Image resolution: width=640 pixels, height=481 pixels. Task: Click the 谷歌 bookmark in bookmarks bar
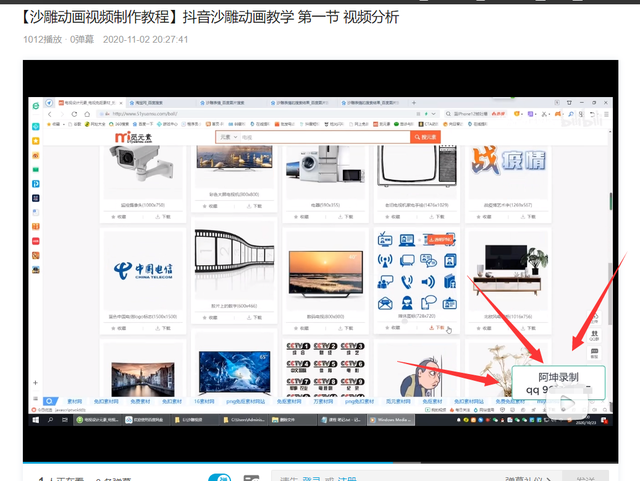[74, 124]
